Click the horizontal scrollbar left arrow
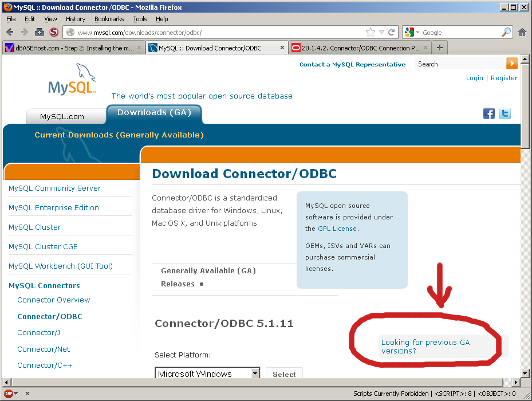Image resolution: width=532 pixels, height=401 pixels. (x=6, y=382)
